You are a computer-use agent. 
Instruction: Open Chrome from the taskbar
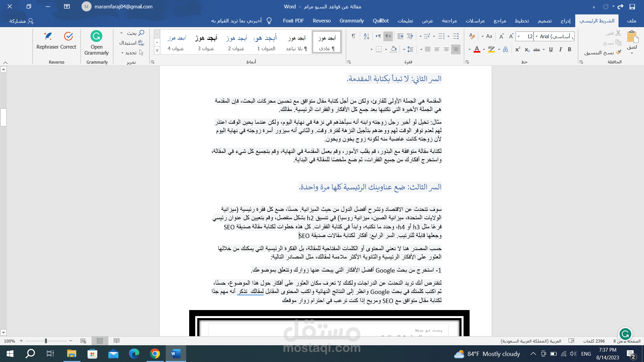(x=155, y=354)
